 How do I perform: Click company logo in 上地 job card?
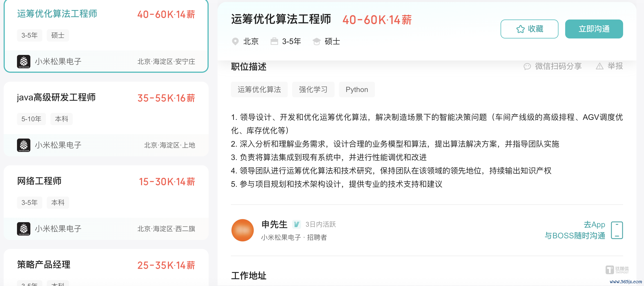pyautogui.click(x=24, y=145)
